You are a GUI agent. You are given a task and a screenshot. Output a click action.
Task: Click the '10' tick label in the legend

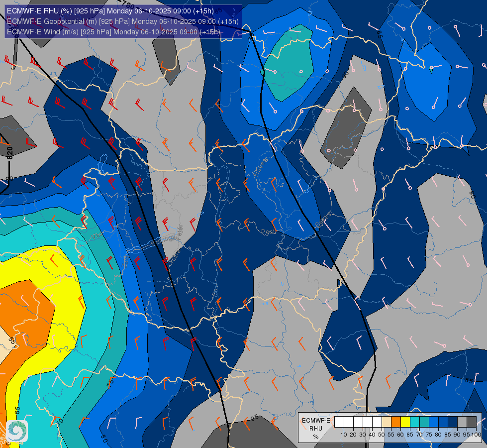[344, 435]
